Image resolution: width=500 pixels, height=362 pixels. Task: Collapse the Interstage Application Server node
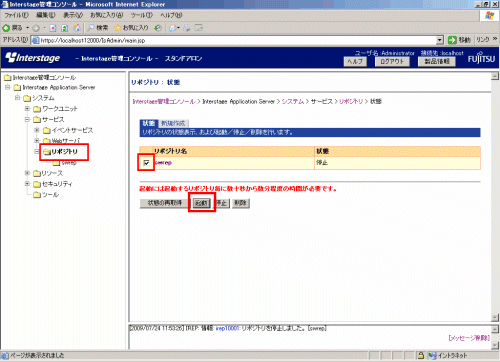7,87
